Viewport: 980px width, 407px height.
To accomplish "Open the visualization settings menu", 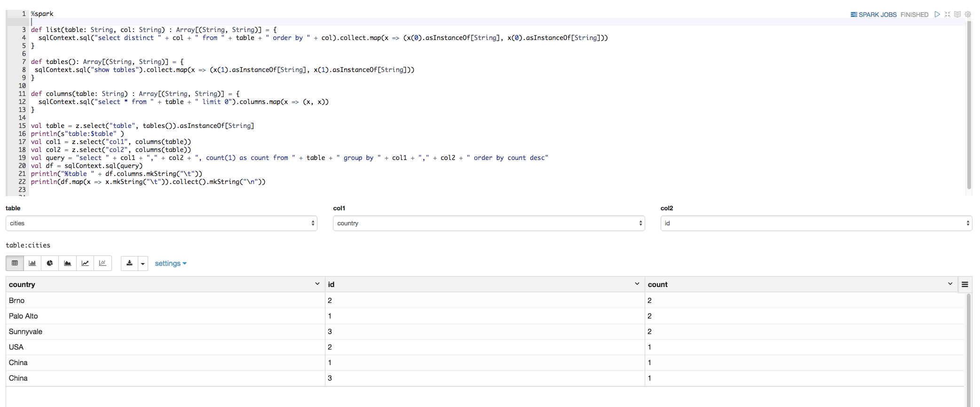I will click(171, 263).
